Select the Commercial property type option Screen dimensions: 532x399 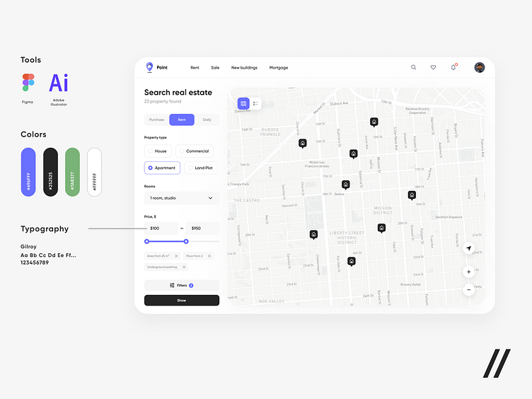pyautogui.click(x=195, y=151)
